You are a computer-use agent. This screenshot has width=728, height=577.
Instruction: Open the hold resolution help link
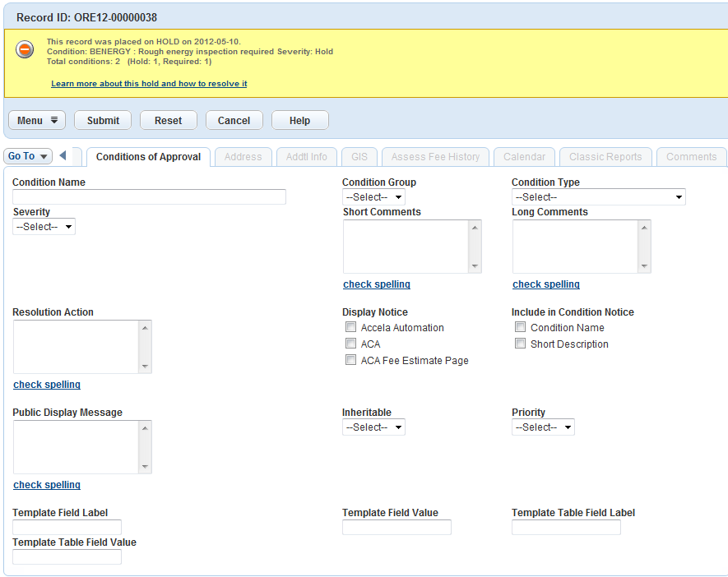[149, 84]
